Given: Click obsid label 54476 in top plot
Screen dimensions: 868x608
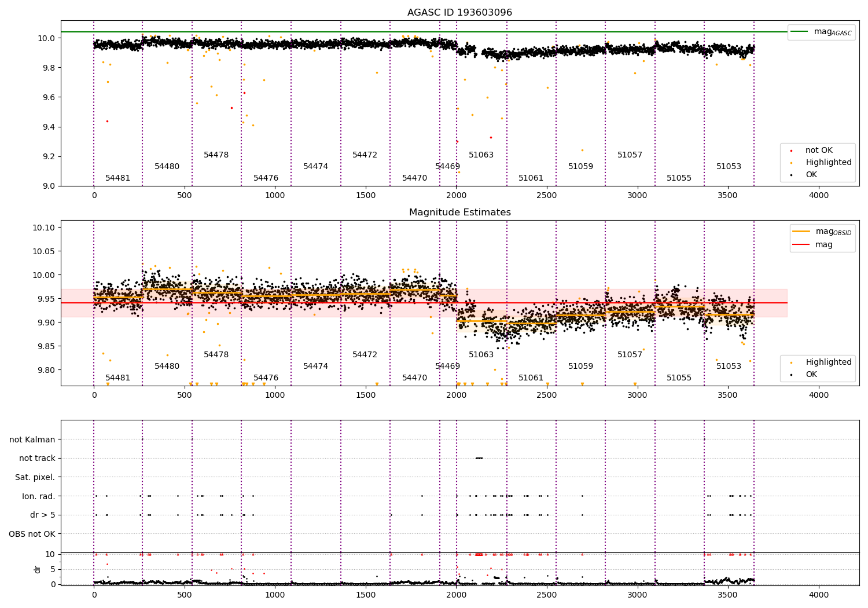Looking at the screenshot, I should point(266,178).
